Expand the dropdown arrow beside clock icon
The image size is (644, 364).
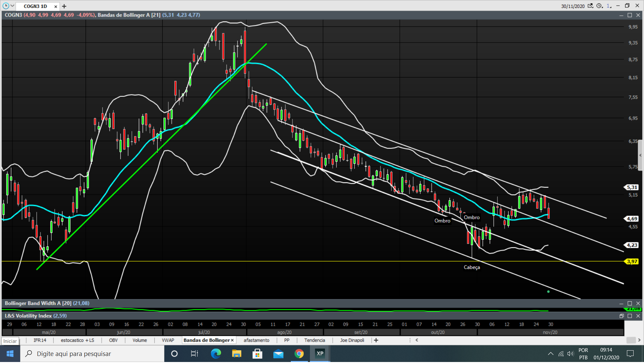[x=12, y=6]
